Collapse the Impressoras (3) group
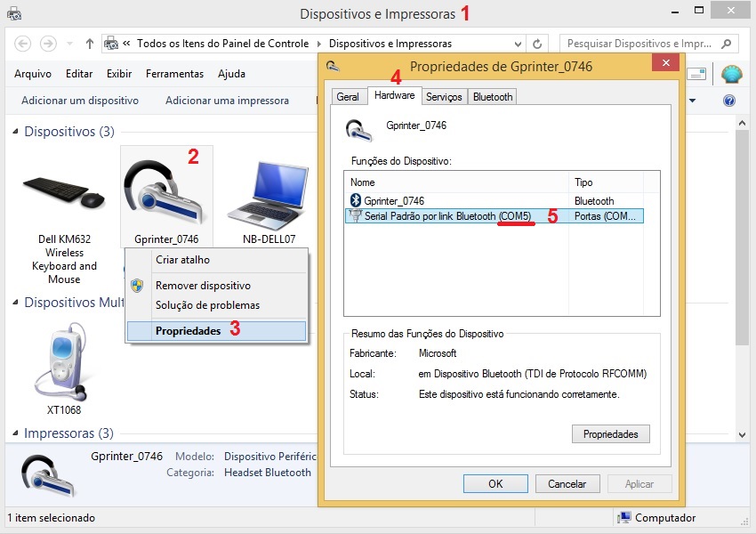 15,433
